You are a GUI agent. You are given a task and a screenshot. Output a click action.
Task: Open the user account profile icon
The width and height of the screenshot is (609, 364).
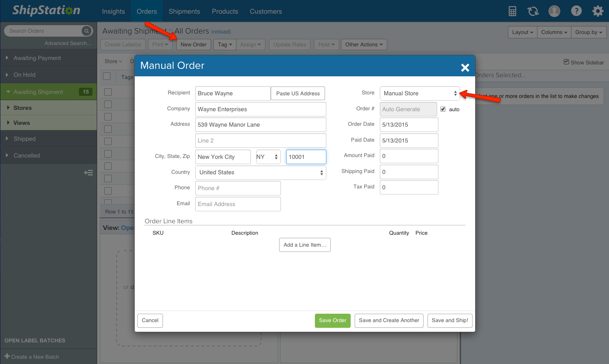coord(554,11)
